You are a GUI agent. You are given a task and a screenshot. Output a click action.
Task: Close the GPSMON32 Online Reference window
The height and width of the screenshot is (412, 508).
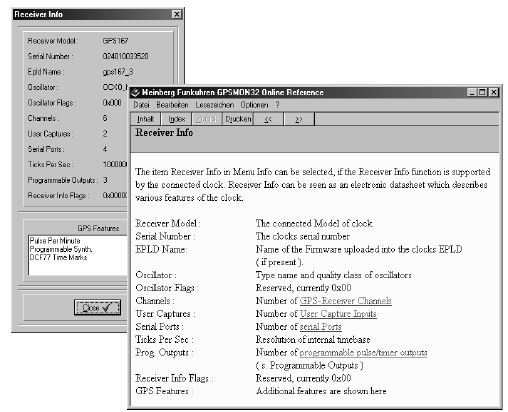click(x=494, y=92)
